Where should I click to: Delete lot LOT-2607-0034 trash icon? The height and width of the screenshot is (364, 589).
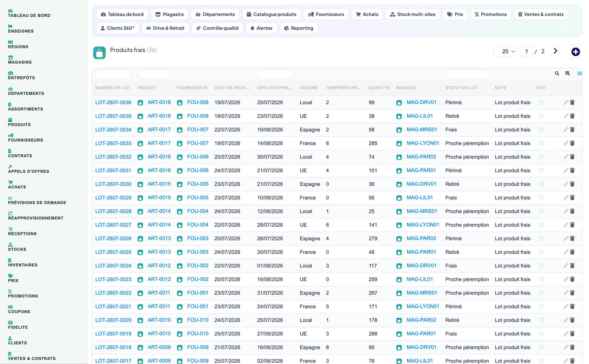coord(572,130)
